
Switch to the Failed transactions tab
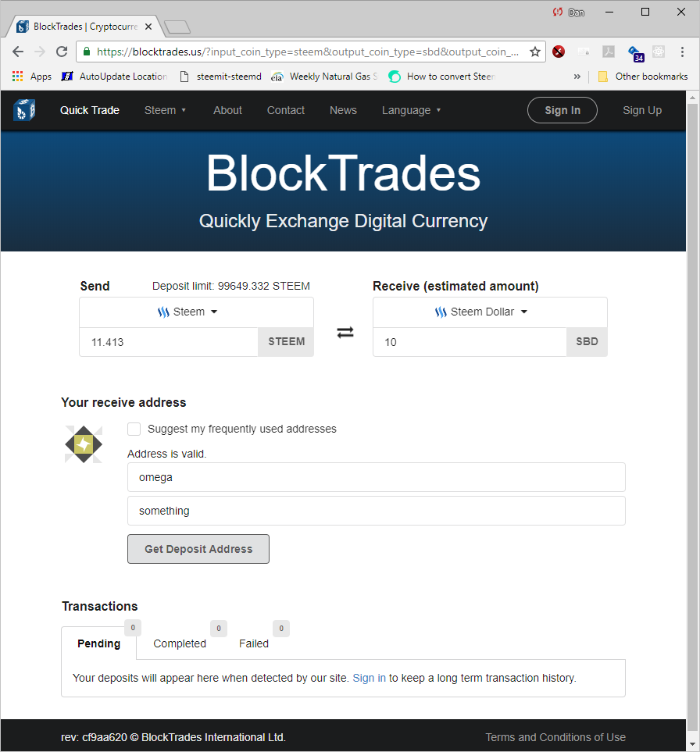[254, 643]
